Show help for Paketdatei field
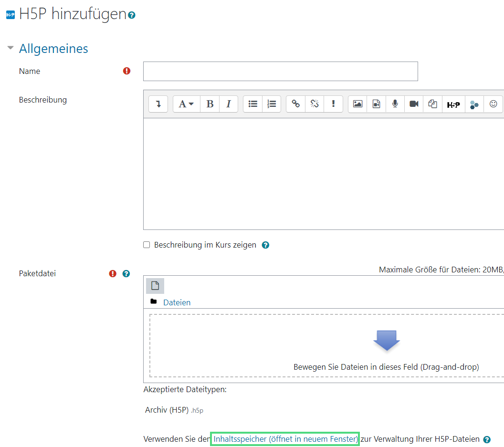 [x=126, y=274]
